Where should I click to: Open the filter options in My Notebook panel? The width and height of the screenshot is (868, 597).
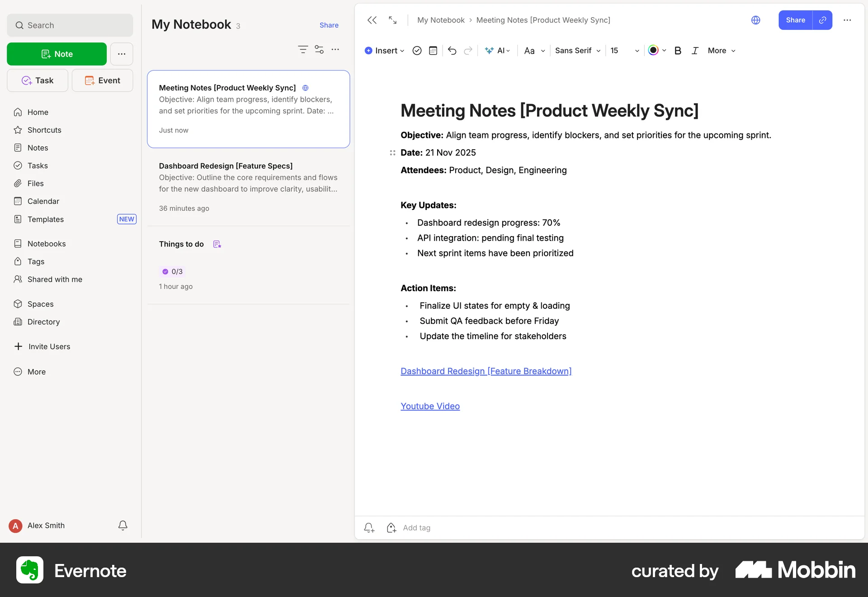coord(303,49)
